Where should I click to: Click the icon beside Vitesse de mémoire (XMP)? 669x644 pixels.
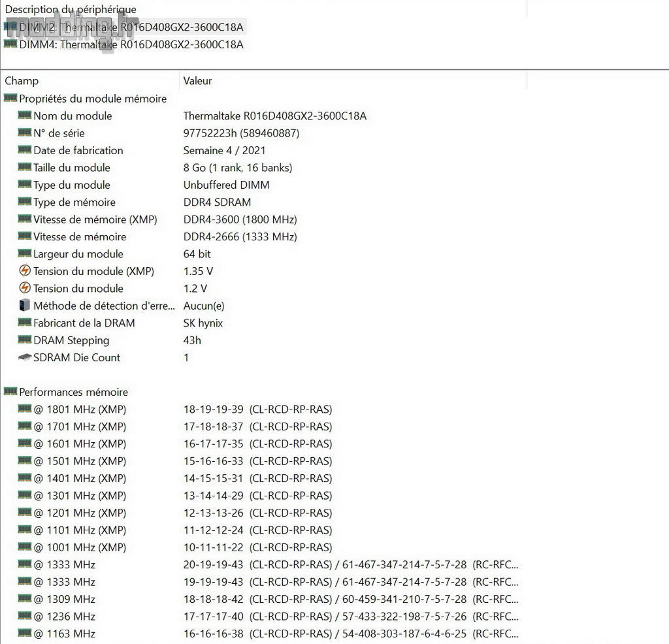pyautogui.click(x=25, y=218)
